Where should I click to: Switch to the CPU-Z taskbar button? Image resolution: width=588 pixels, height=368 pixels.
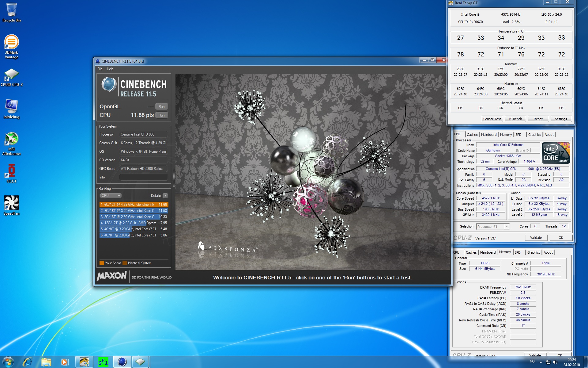[x=141, y=362]
